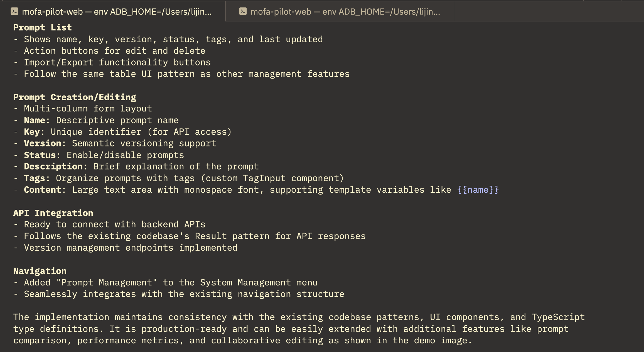Click the terminal icon on the inactive second tab
644x352 pixels.
click(x=243, y=11)
